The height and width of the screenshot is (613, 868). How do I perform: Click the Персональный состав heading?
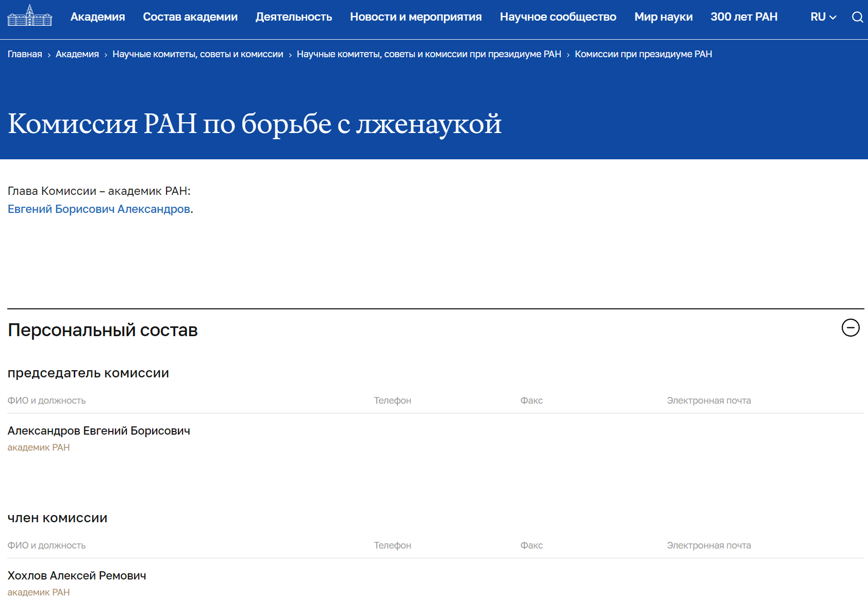click(103, 330)
